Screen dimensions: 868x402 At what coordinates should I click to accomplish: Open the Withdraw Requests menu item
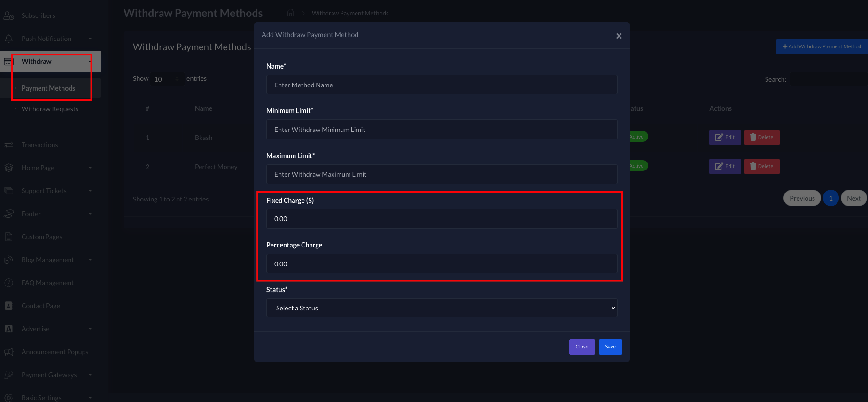point(50,109)
